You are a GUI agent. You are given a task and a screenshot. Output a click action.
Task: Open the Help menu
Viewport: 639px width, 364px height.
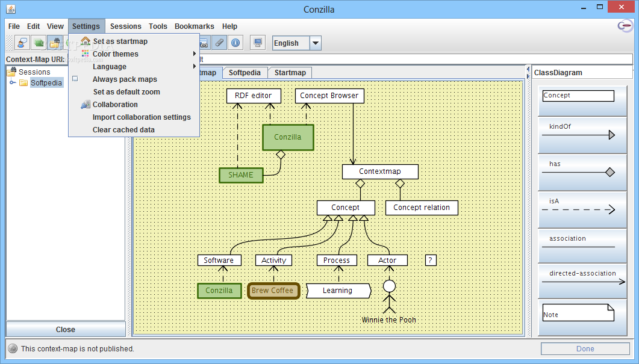tap(229, 26)
